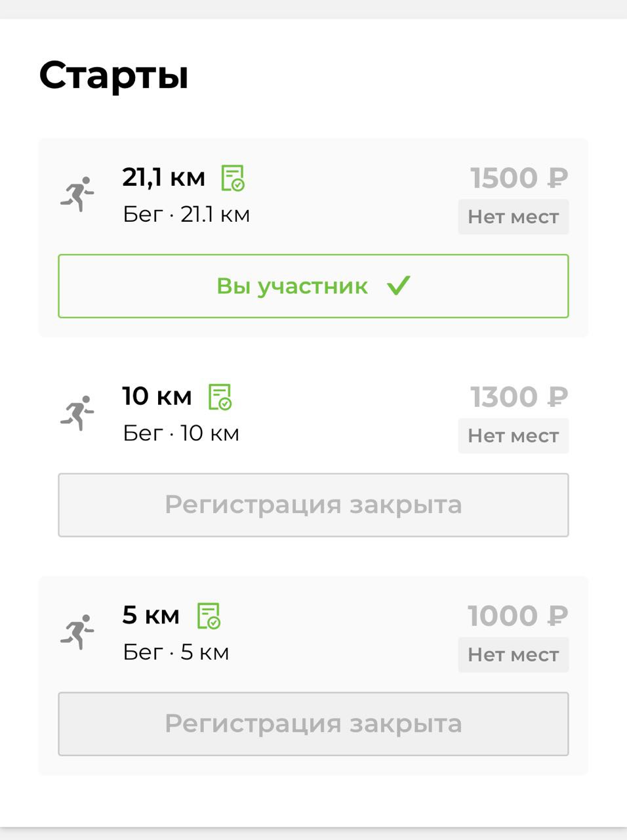Click the Нет мест badge for 10 км
Viewport: 627px width, 840px height.
click(514, 436)
